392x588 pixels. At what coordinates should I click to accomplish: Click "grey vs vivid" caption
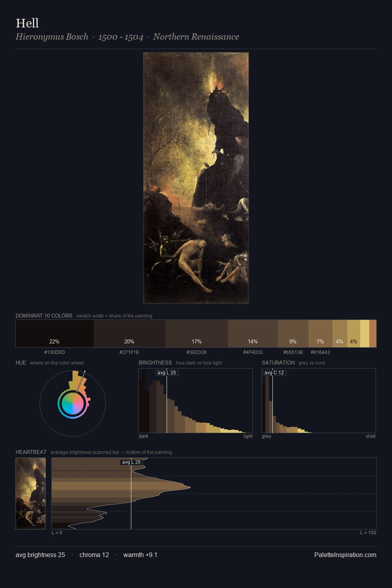coord(312,363)
